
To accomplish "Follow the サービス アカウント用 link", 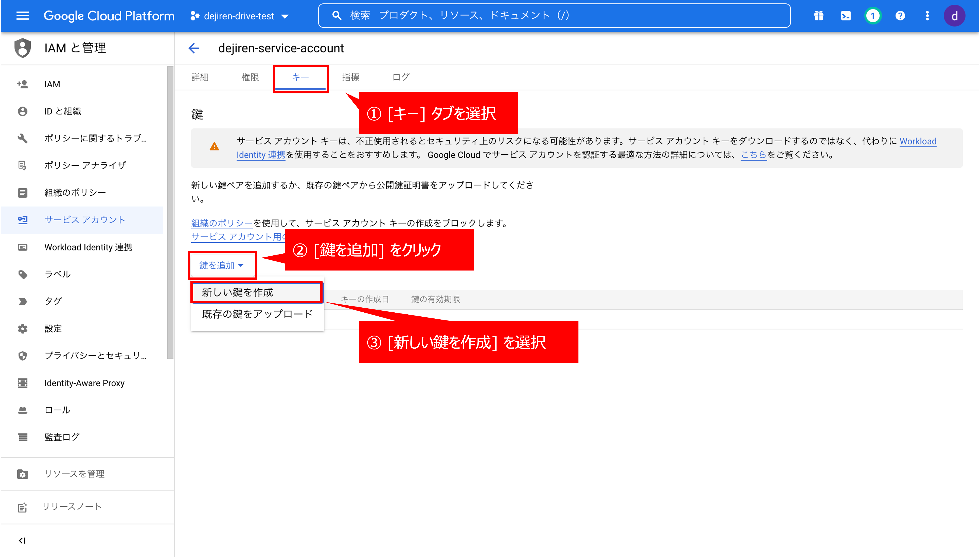I will coord(238,237).
